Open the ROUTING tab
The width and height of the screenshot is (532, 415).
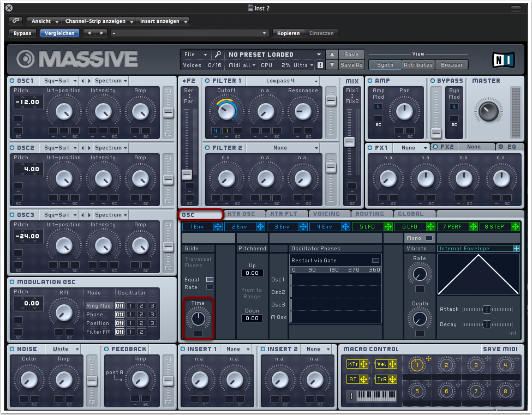369,214
